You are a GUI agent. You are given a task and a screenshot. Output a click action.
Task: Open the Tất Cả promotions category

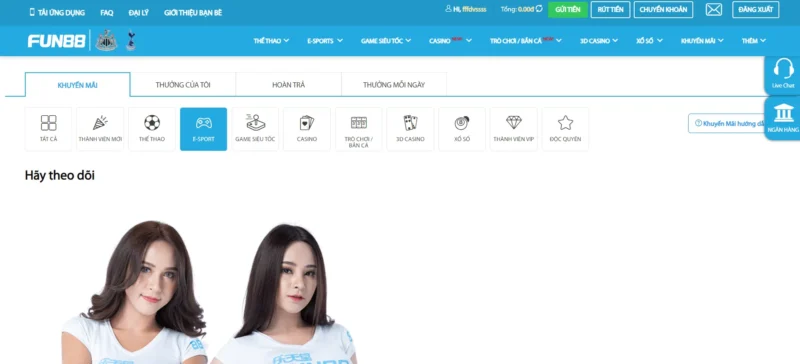coord(48,129)
